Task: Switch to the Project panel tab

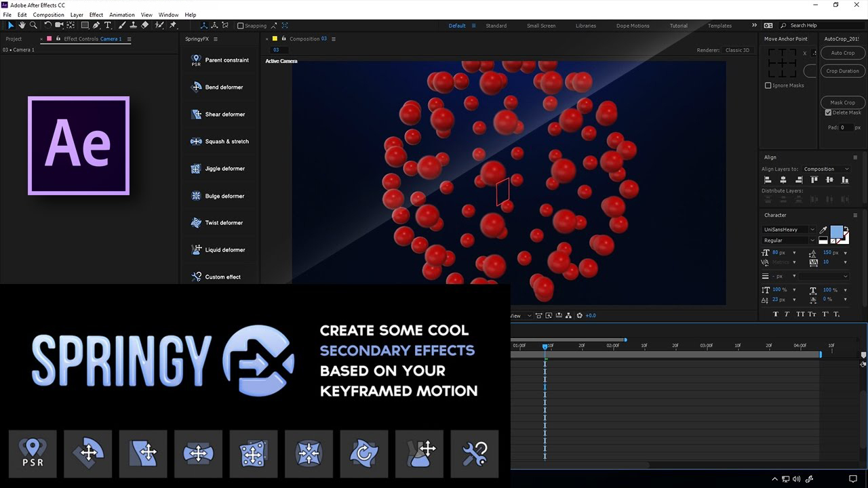Action: (x=14, y=39)
